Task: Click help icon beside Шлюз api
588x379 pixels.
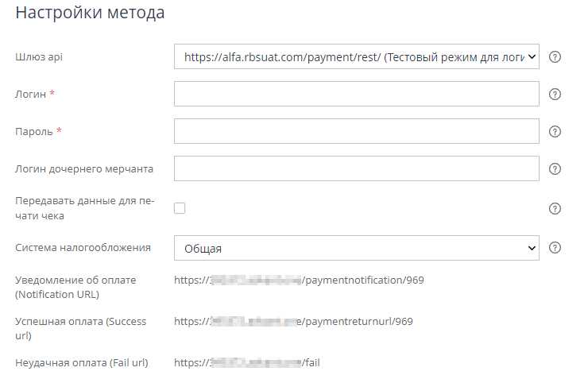Action: pos(555,57)
